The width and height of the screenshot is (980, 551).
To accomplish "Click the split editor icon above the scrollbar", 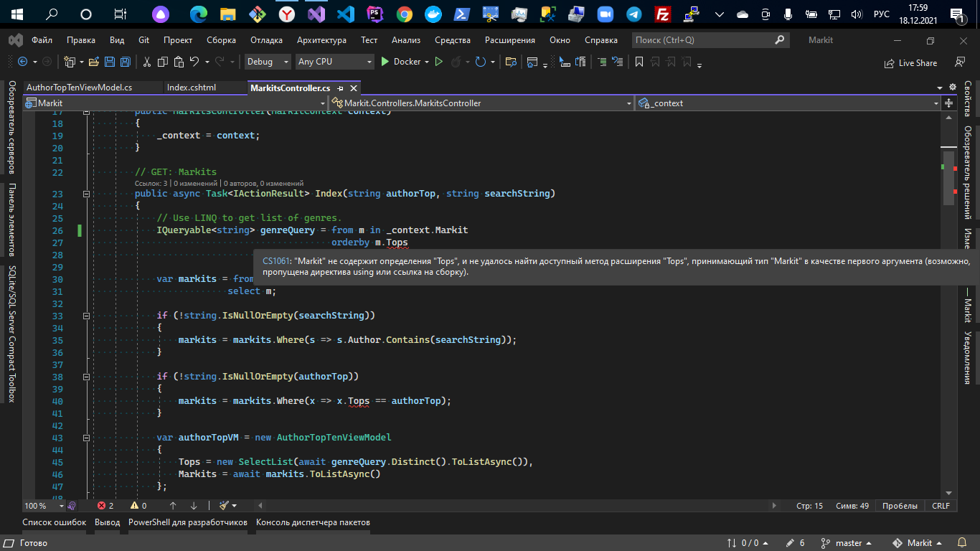I will pyautogui.click(x=948, y=103).
